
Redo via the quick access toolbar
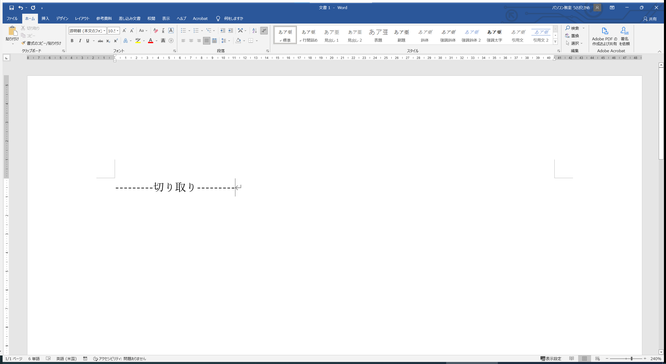[33, 8]
